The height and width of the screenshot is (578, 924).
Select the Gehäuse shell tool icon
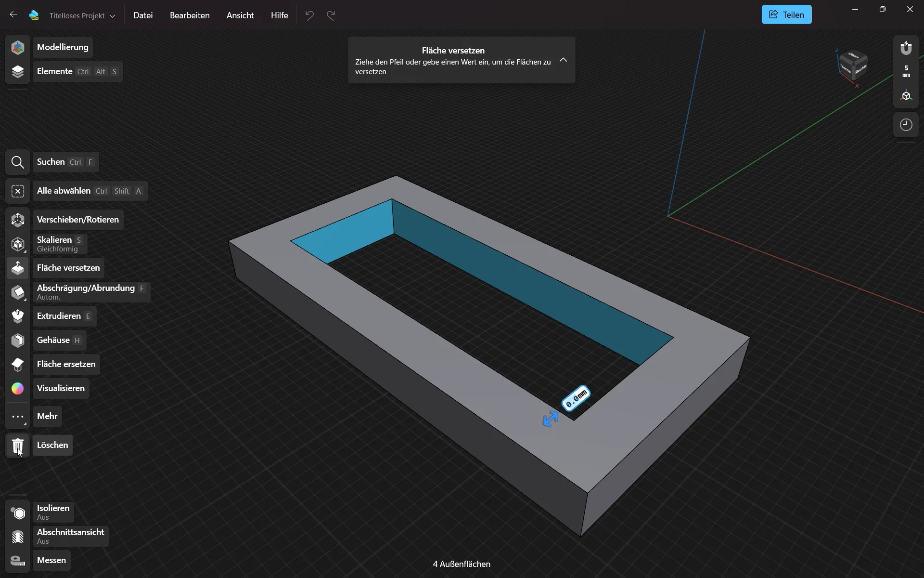(18, 341)
